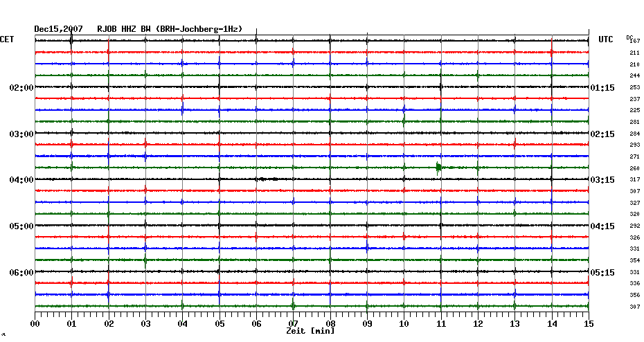Click the '04' minute axis tick label
This screenshot has width=644, height=342.
click(182, 324)
